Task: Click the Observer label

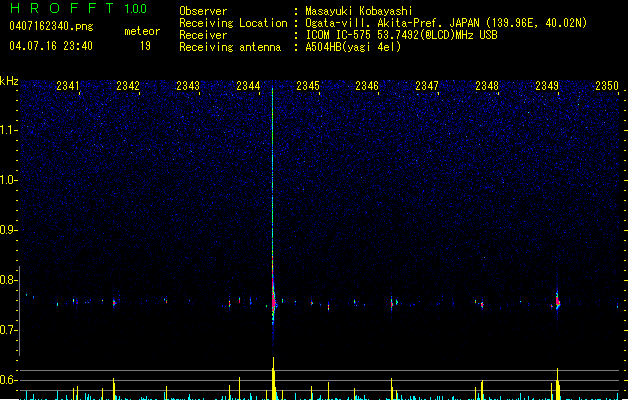Action: (203, 11)
